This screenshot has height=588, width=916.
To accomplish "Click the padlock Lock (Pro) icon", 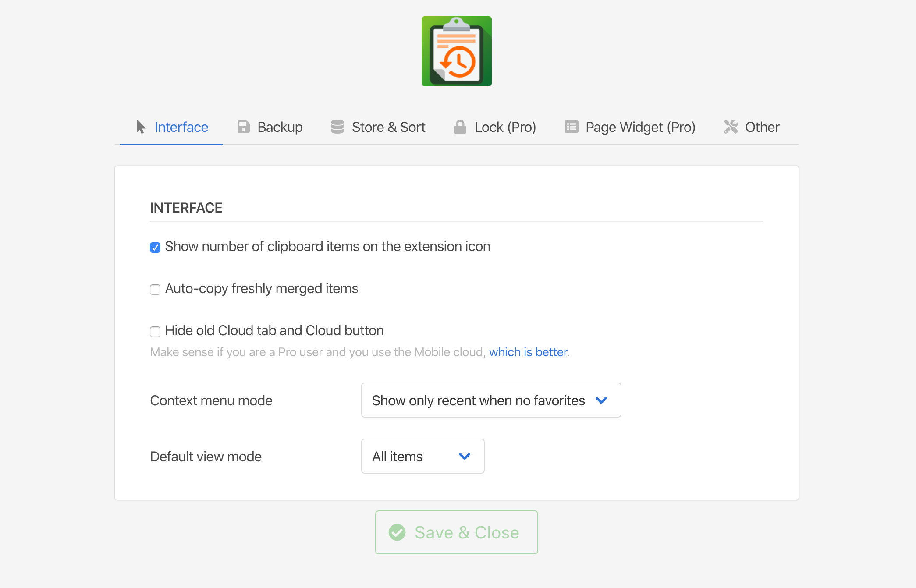I will [460, 127].
